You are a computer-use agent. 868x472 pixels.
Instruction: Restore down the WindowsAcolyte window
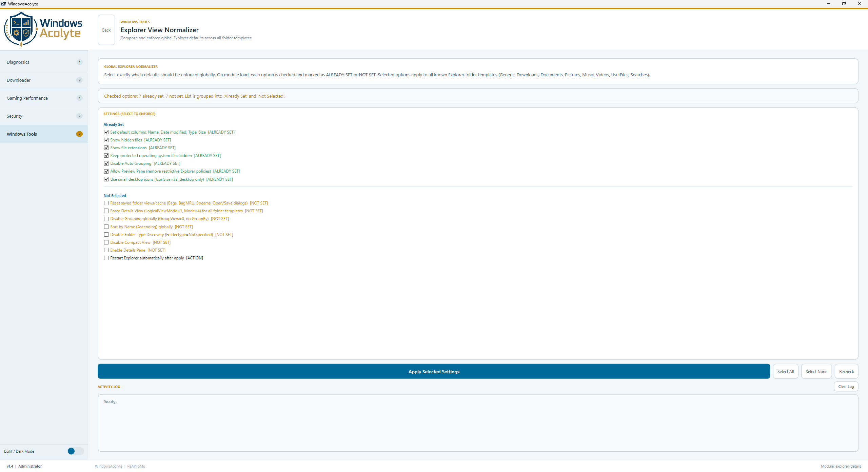[x=844, y=4]
